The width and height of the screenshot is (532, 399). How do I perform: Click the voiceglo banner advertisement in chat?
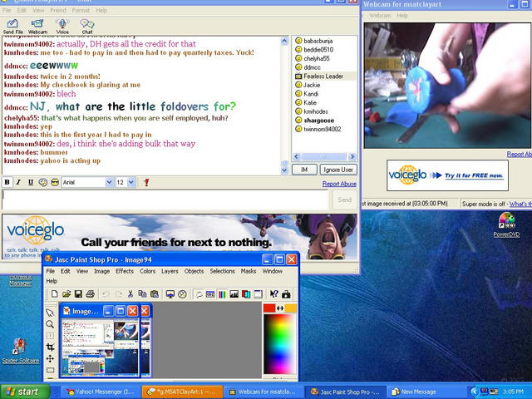point(180,236)
